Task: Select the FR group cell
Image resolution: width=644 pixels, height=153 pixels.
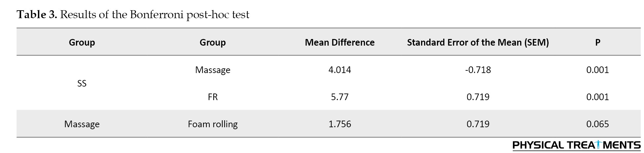Action: 213,97
